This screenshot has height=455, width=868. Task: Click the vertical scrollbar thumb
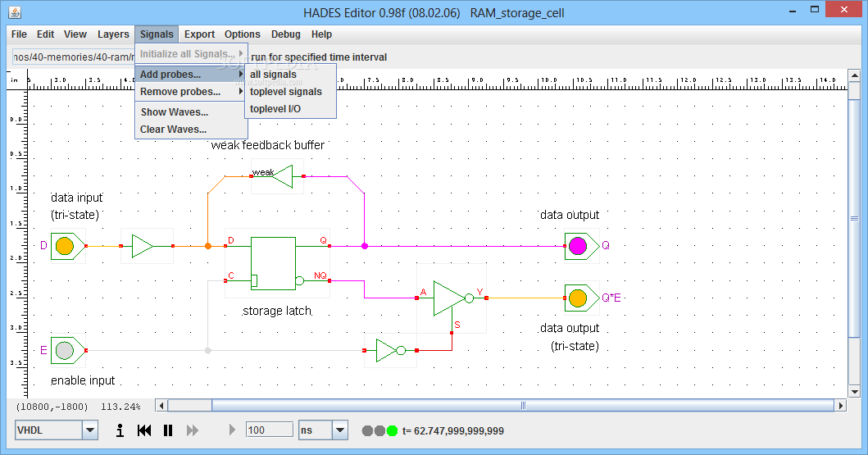(854, 219)
